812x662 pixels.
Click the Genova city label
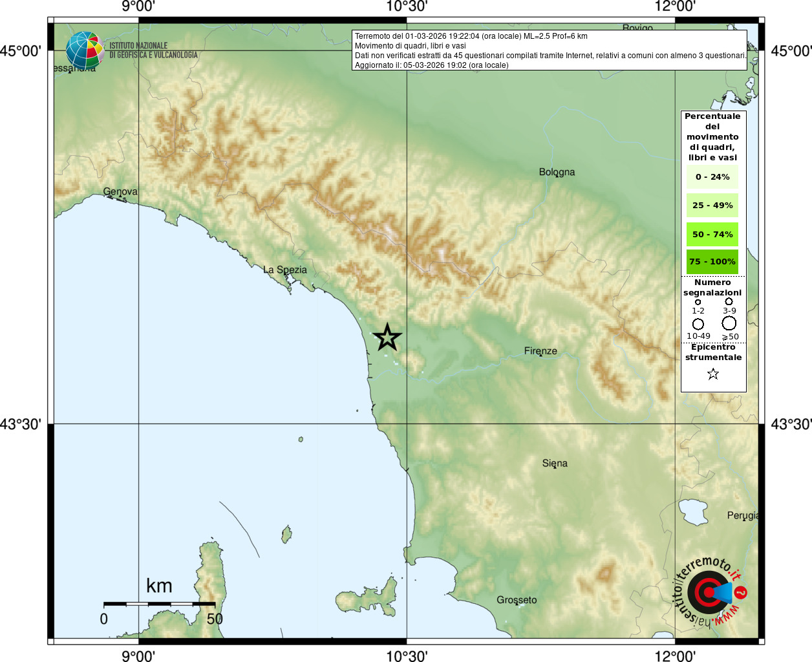coord(120,191)
